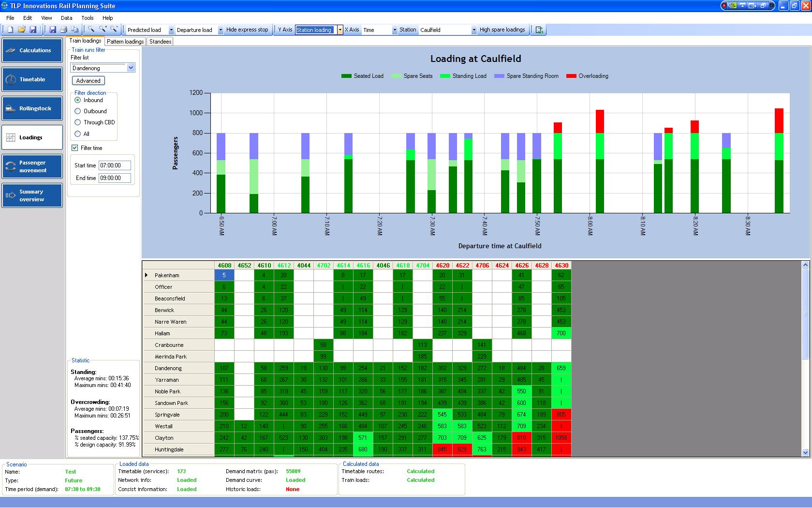Open the Tools menu
The width and height of the screenshot is (812, 508).
coord(88,18)
